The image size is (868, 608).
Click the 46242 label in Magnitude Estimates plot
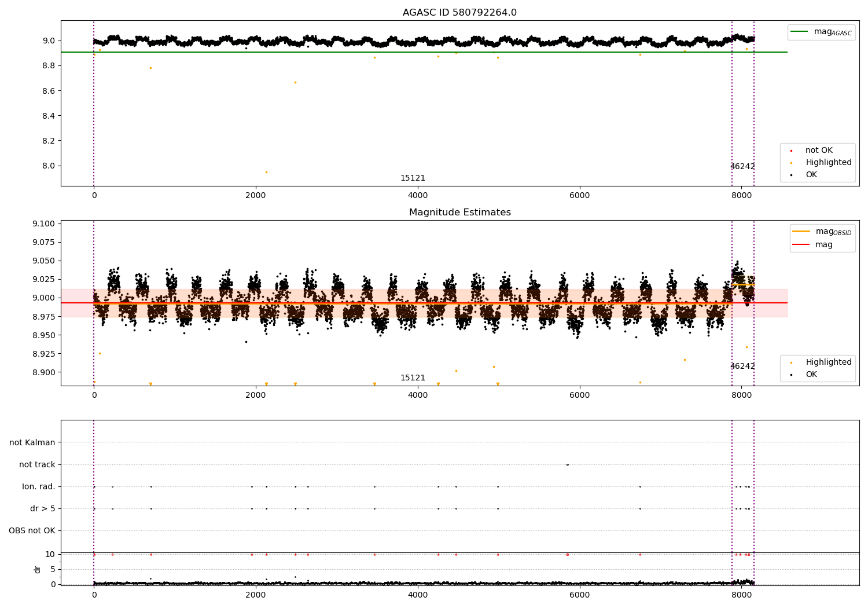[742, 367]
